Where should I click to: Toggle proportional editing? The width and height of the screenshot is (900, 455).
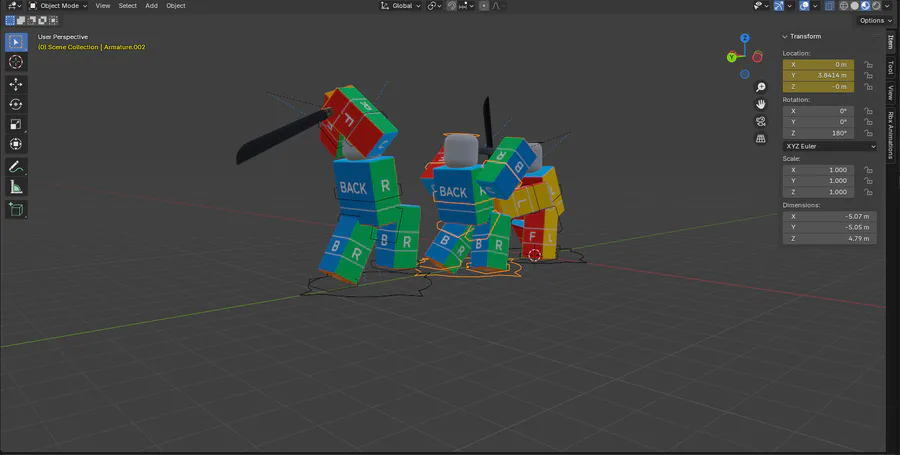[484, 6]
